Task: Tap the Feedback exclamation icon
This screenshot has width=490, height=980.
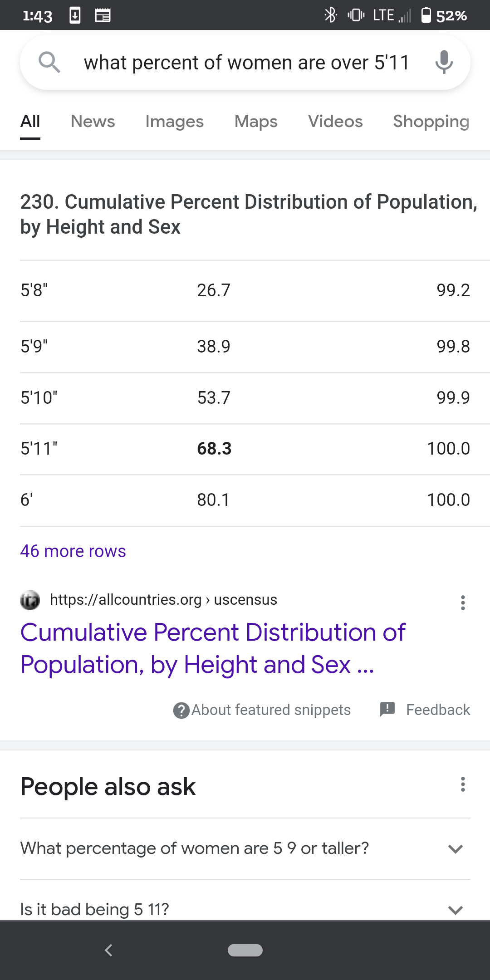Action: [x=387, y=709]
